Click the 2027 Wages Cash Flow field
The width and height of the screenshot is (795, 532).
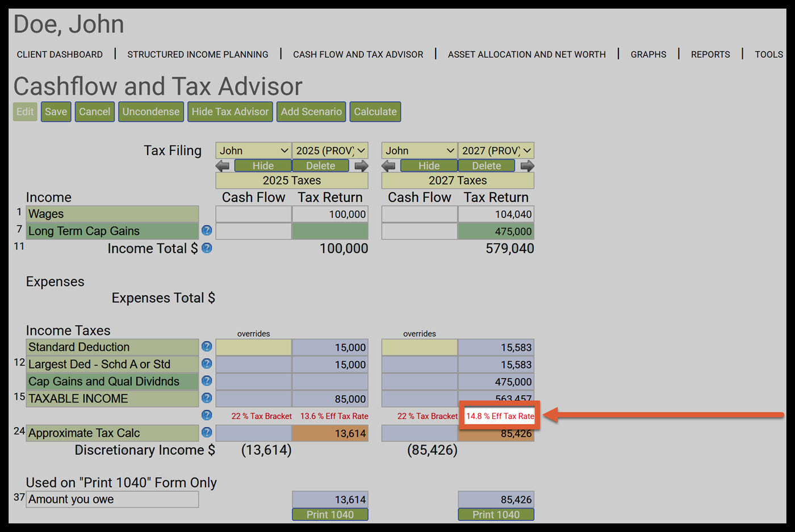tap(420, 214)
